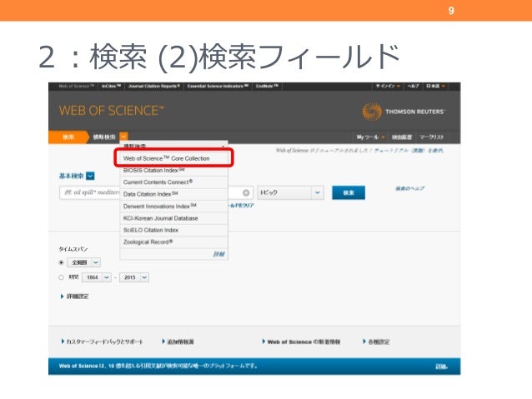Select the custom year range radio button
The height and width of the screenshot is (399, 532).
pos(61,277)
